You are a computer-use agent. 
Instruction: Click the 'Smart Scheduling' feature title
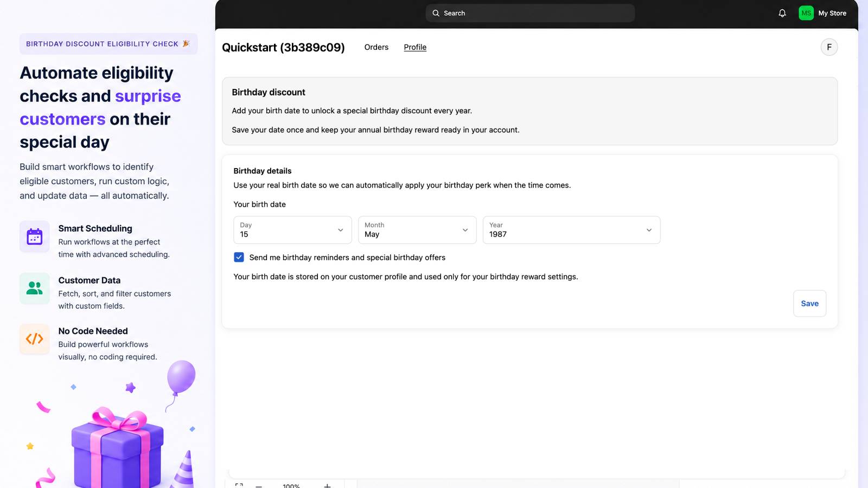95,228
